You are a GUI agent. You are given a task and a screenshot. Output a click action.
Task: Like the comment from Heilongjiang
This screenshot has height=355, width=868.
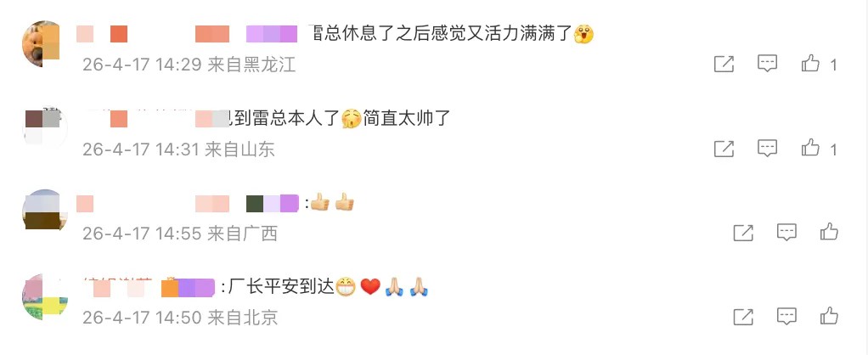coord(810,64)
